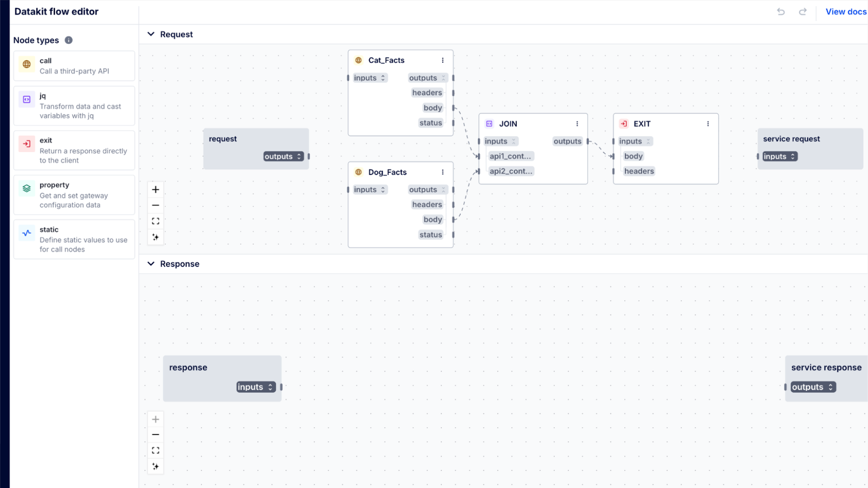The image size is (868, 488).
Task: Click the redo arrow icon
Action: tap(803, 12)
